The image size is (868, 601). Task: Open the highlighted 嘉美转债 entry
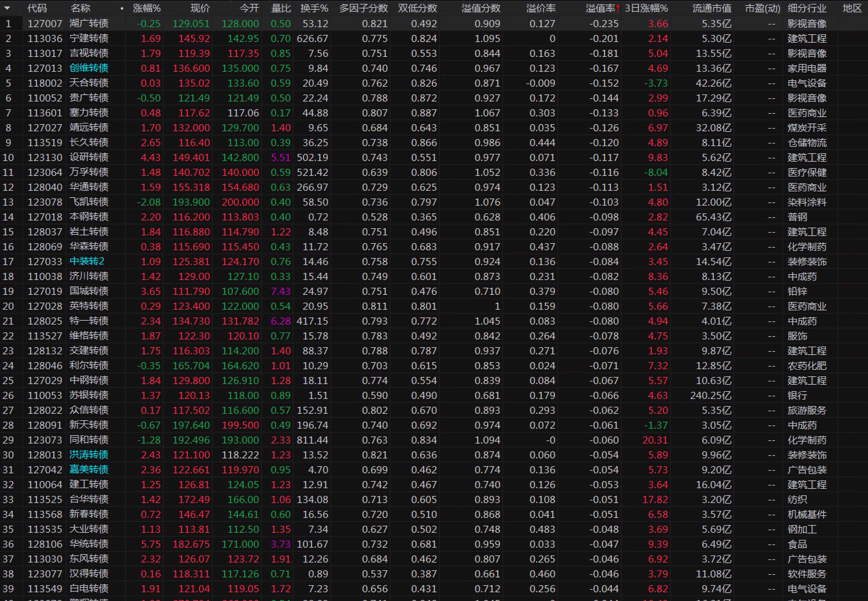point(89,469)
